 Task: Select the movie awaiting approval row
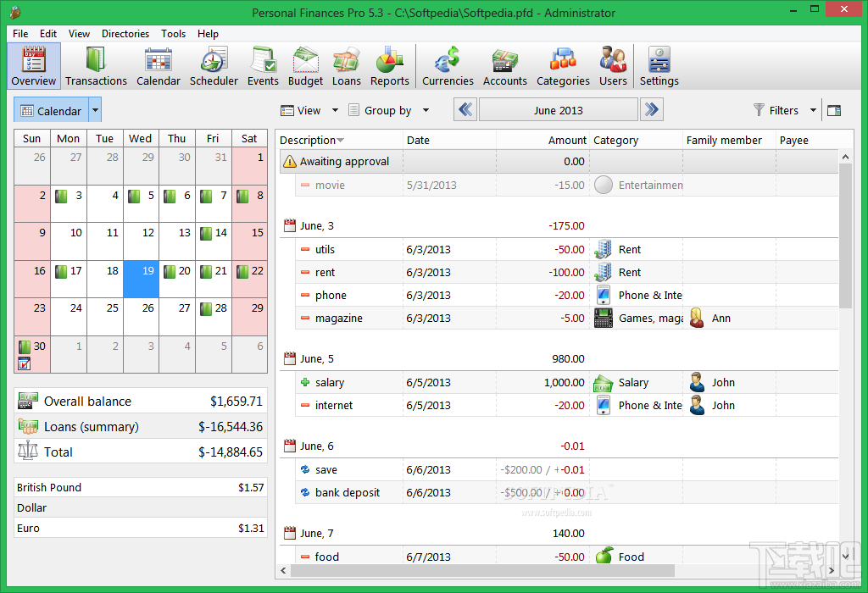[x=566, y=186]
